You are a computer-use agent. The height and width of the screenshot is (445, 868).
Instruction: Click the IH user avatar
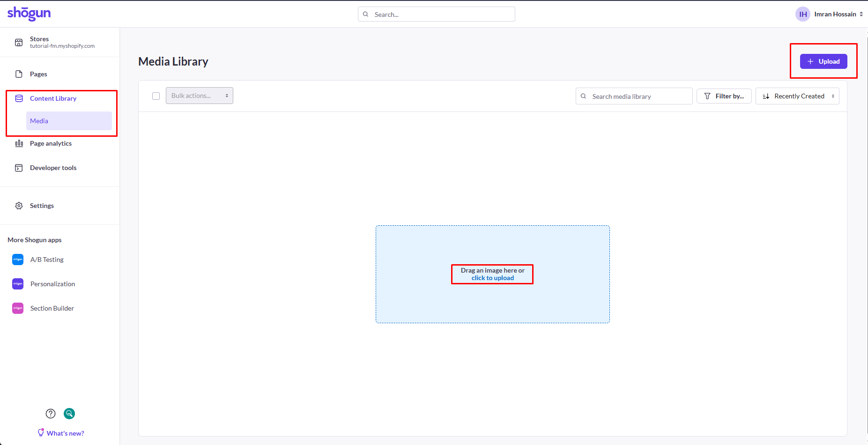click(x=803, y=14)
